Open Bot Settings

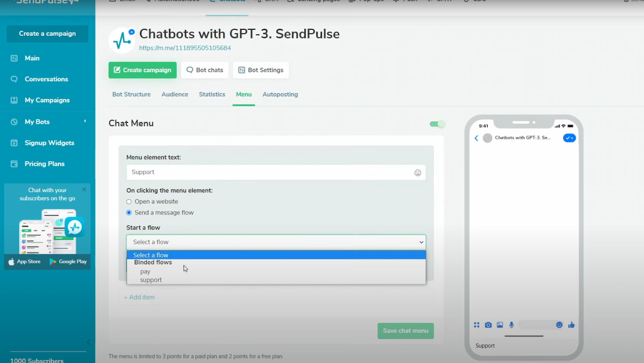click(x=261, y=70)
